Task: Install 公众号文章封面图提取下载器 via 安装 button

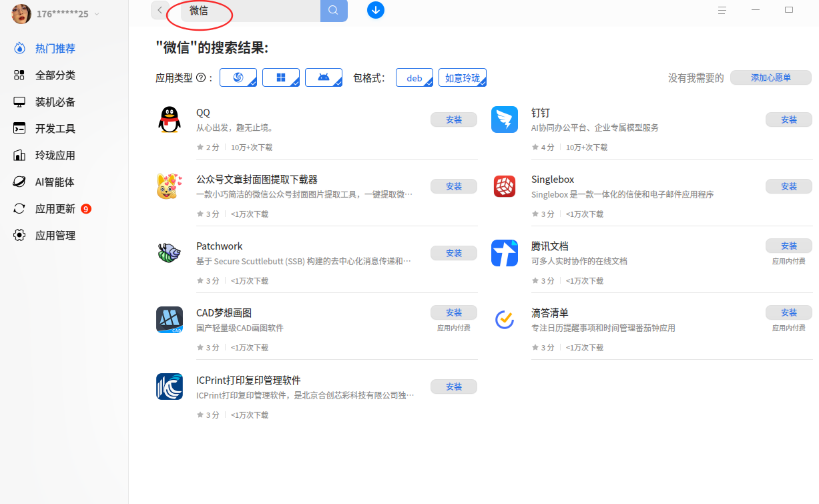Action: click(x=454, y=186)
